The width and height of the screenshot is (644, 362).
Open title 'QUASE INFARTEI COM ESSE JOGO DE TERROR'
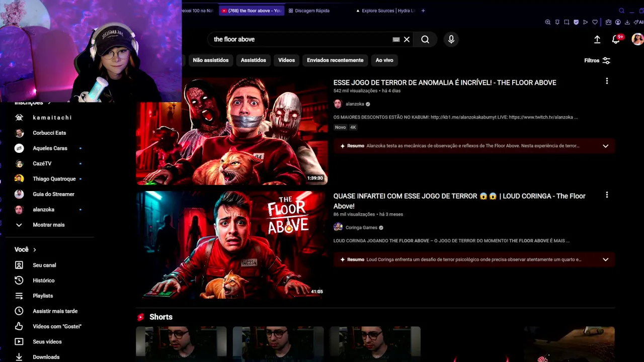pos(459,201)
